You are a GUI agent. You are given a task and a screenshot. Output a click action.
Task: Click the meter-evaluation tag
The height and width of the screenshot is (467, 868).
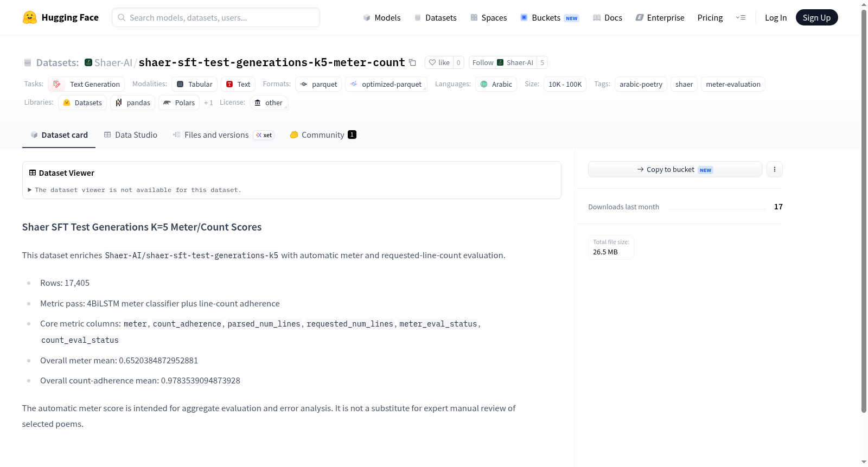pyautogui.click(x=733, y=84)
